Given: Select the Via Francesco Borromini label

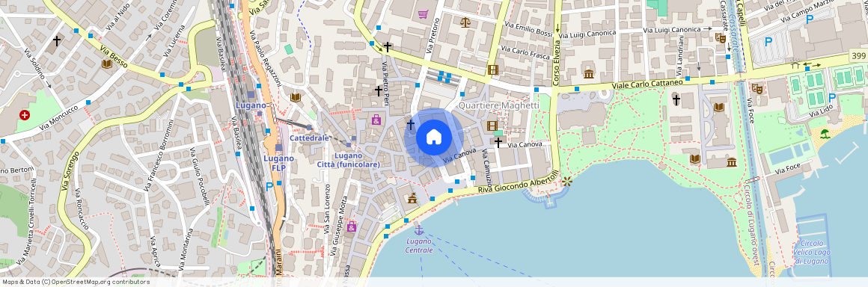Looking at the screenshot, I should 159,156.
